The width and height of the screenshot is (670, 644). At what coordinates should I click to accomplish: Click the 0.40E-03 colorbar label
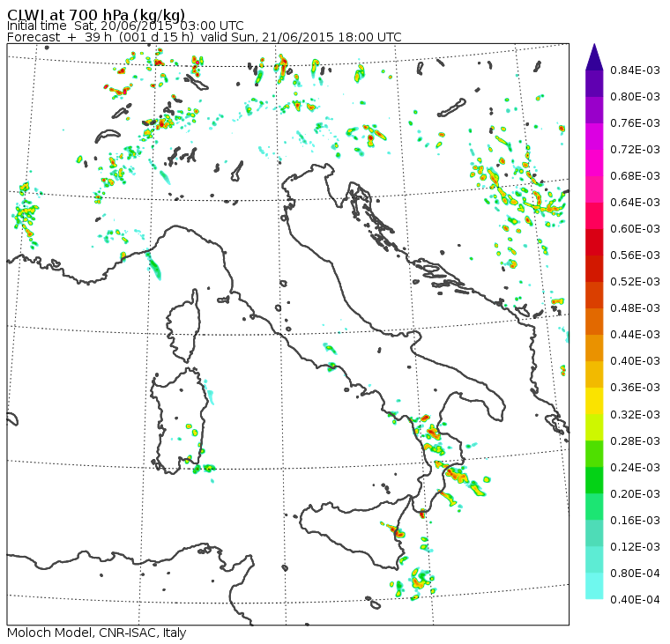point(635,361)
